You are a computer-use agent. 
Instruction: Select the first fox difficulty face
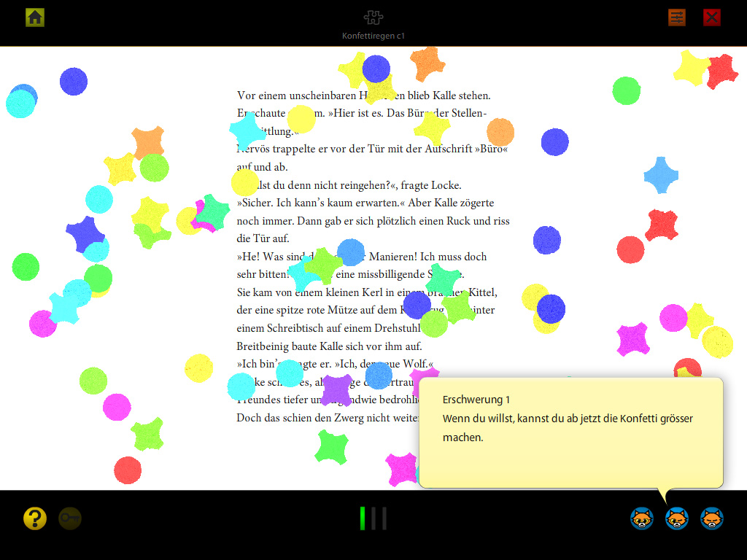[642, 518]
